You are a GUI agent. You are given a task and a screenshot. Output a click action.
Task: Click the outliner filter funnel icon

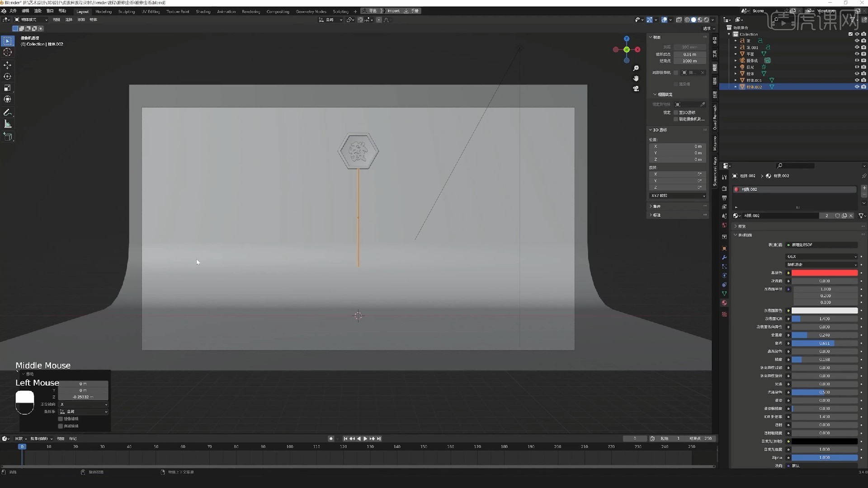853,20
